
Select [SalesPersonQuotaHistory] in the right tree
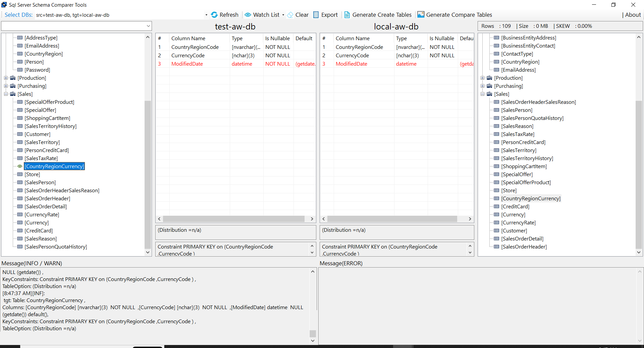coord(532,118)
